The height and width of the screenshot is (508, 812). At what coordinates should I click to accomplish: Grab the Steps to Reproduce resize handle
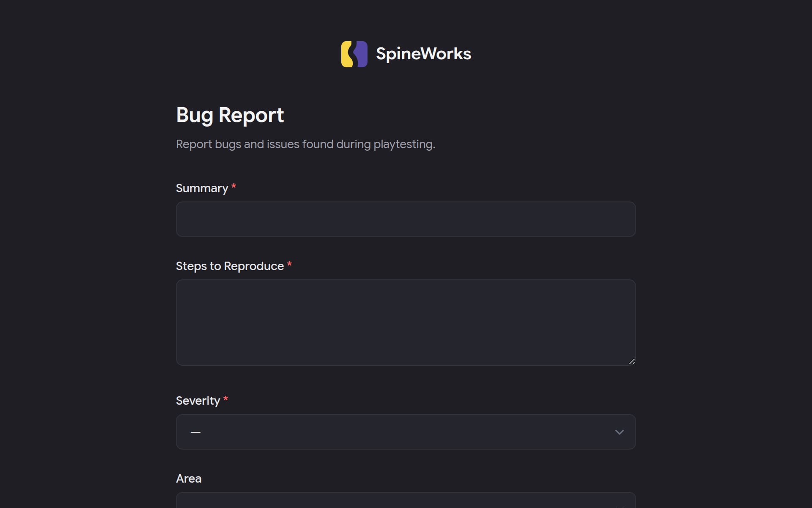pos(632,361)
